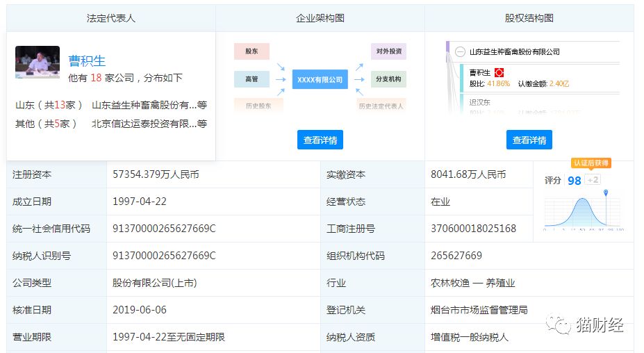The height and width of the screenshot is (353, 644).
Task: Click the 历史法定代表人 box in diagram
Action: tap(381, 106)
